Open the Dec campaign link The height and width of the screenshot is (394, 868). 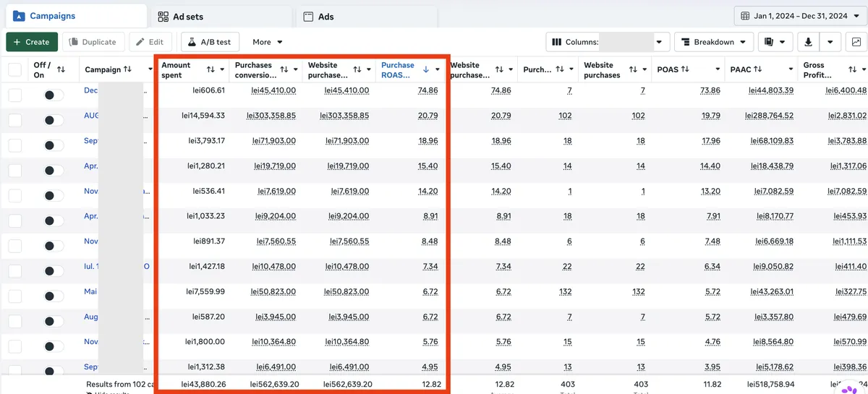pyautogui.click(x=91, y=90)
